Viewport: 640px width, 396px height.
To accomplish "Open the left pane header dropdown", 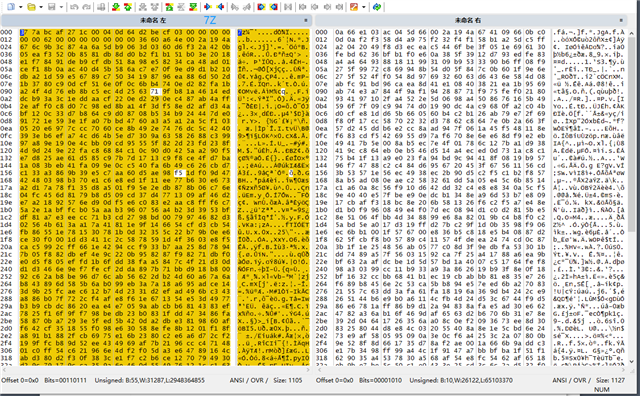I will (306, 20).
